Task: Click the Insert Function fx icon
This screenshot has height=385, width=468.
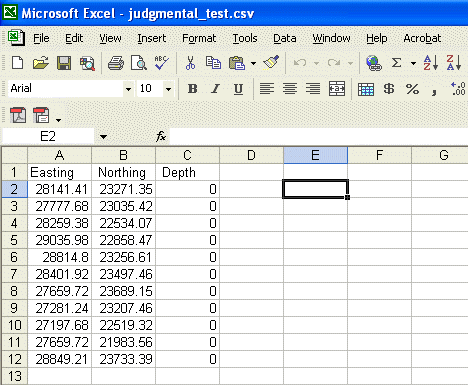Action: [x=161, y=136]
